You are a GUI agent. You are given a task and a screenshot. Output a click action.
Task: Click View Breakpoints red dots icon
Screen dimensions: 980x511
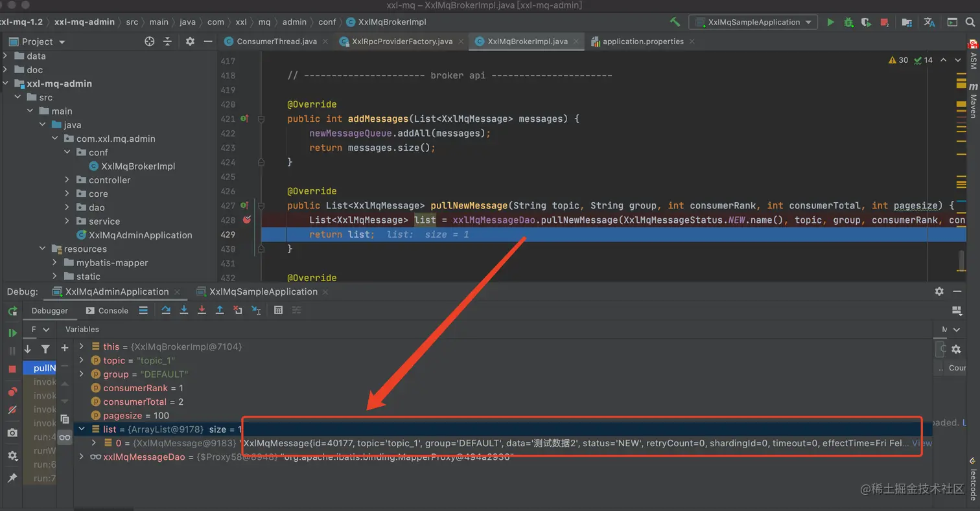(12, 392)
